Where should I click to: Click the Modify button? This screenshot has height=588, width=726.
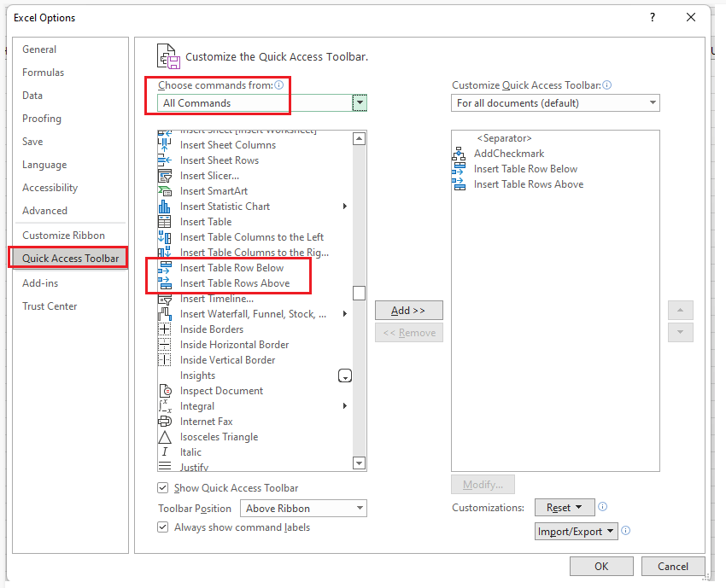pyautogui.click(x=483, y=485)
